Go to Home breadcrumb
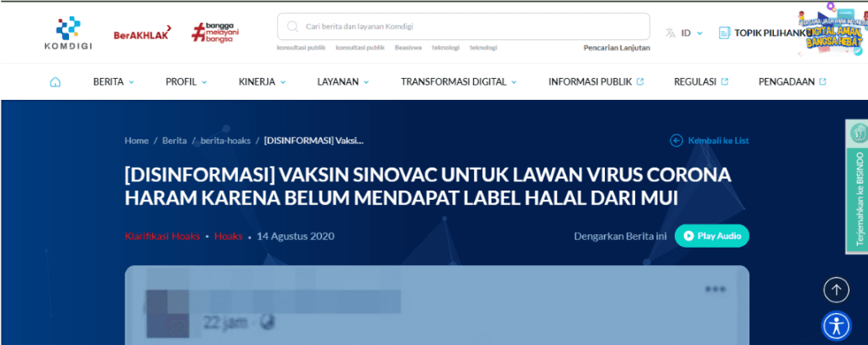868x345 pixels. point(137,140)
